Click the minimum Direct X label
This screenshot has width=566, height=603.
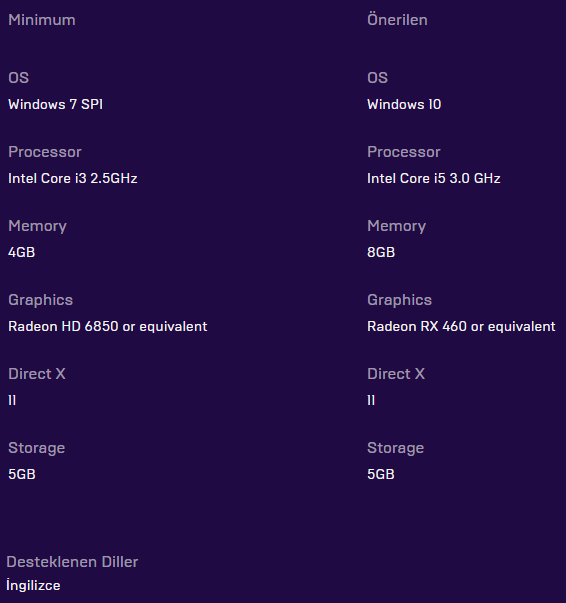[x=37, y=374]
